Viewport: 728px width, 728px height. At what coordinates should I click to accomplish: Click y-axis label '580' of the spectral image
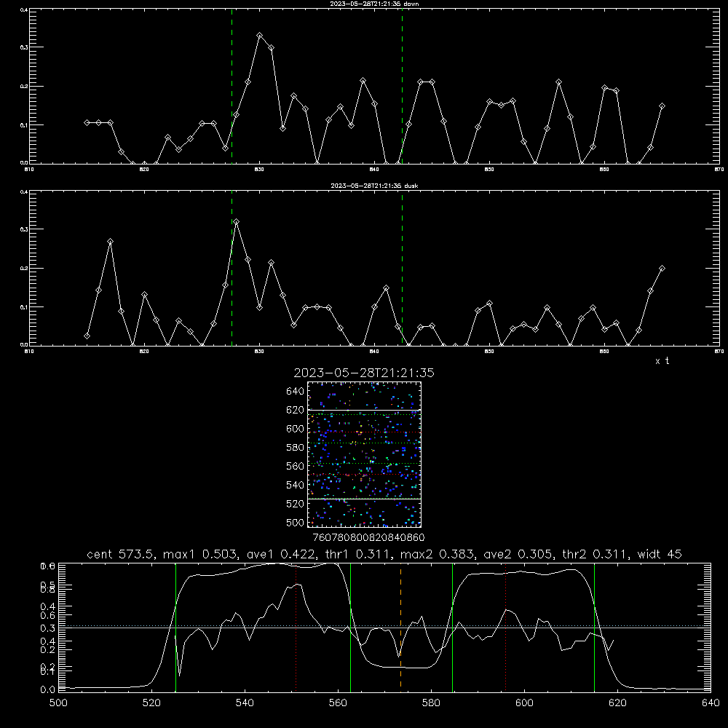[296, 448]
